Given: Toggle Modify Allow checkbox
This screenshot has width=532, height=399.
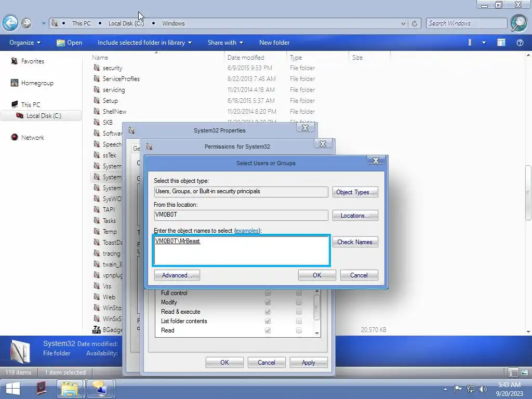Looking at the screenshot, I should pos(268,302).
